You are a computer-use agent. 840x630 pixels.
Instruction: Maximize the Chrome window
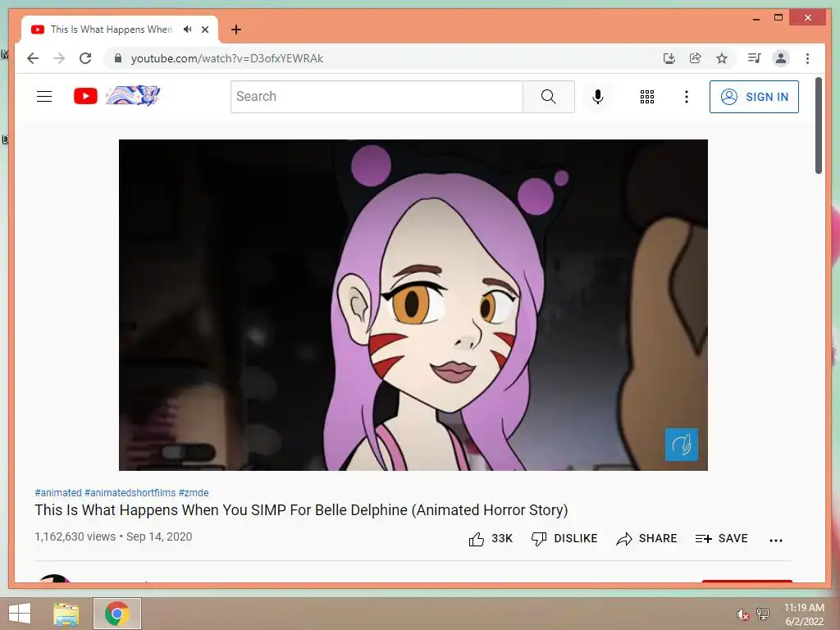[778, 18]
